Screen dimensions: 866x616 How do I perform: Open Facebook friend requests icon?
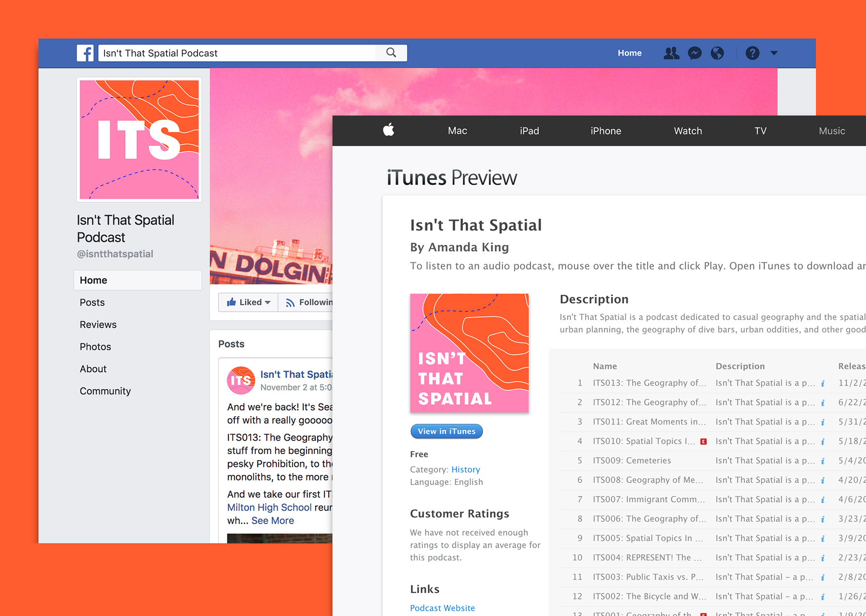(x=671, y=53)
